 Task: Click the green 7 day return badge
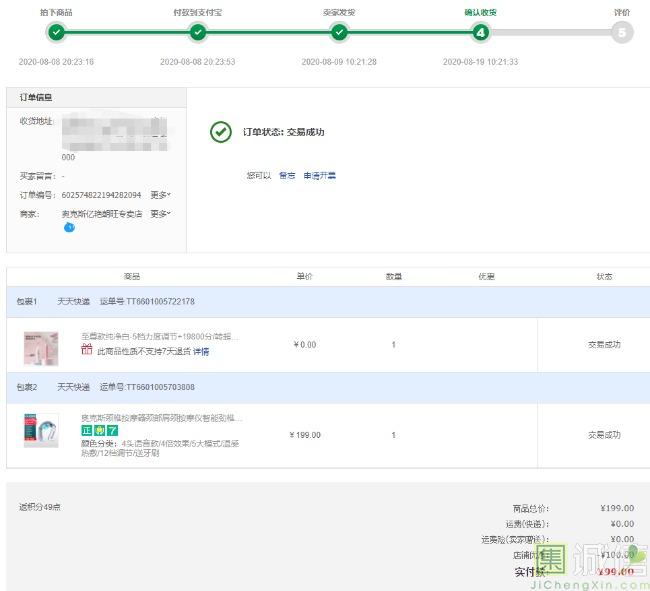click(x=113, y=430)
